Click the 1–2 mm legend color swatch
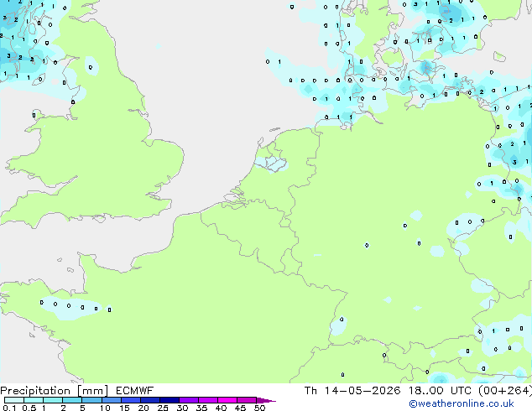The width and height of the screenshot is (532, 411). point(53,400)
